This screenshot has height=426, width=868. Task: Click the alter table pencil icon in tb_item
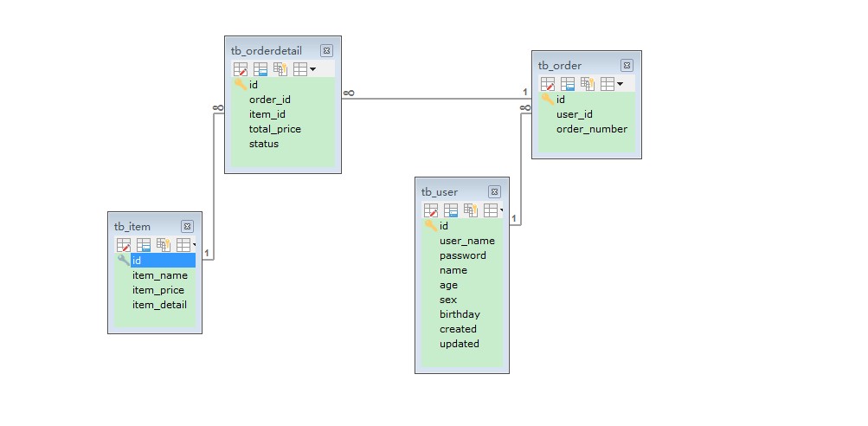pyautogui.click(x=124, y=245)
